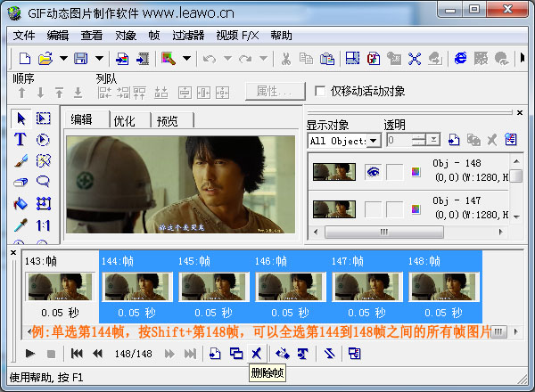Open Undo history dropdown arrow
Image resolution: width=535 pixels, height=392 pixels.
pyautogui.click(x=227, y=58)
